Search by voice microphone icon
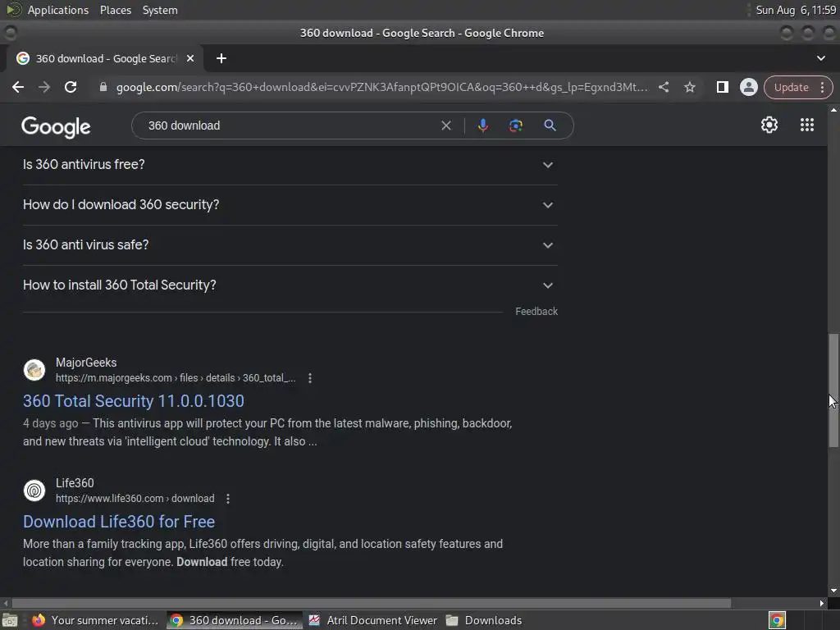The height and width of the screenshot is (630, 840). tap(482, 126)
